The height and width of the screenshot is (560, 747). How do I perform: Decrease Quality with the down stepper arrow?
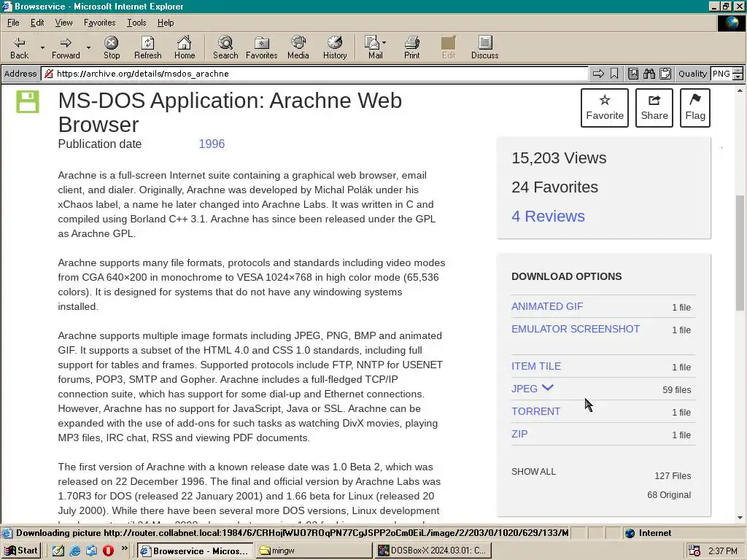(x=738, y=77)
